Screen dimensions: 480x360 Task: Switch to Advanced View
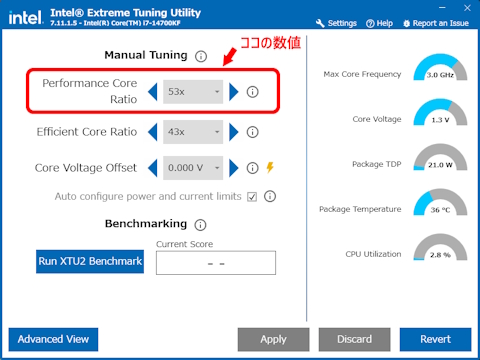click(x=53, y=339)
